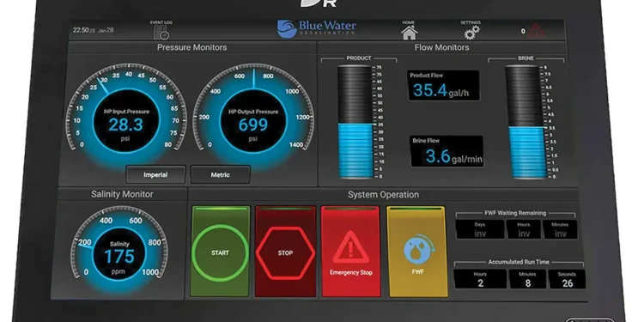Go to Home via house icon
Image resolution: width=644 pixels, height=322 pixels.
tap(409, 33)
